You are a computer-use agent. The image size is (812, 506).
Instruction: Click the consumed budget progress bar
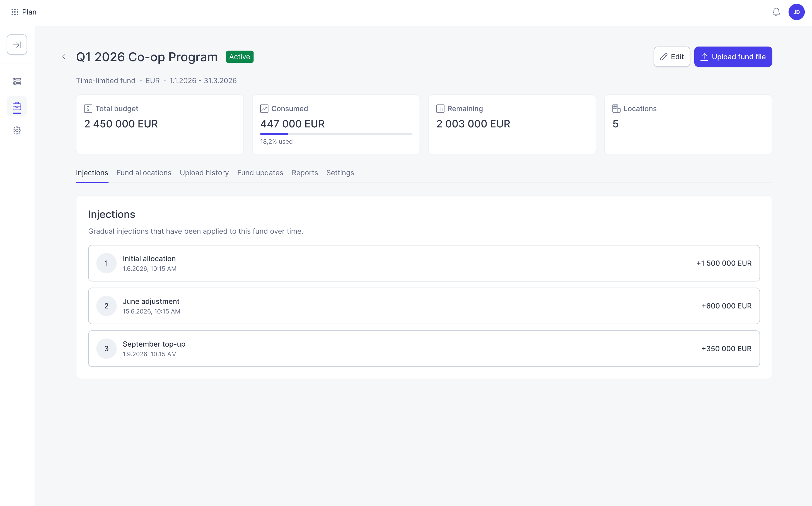tap(336, 134)
